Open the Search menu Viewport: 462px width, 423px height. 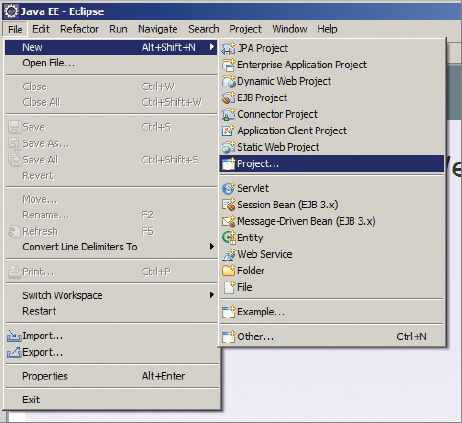(204, 29)
